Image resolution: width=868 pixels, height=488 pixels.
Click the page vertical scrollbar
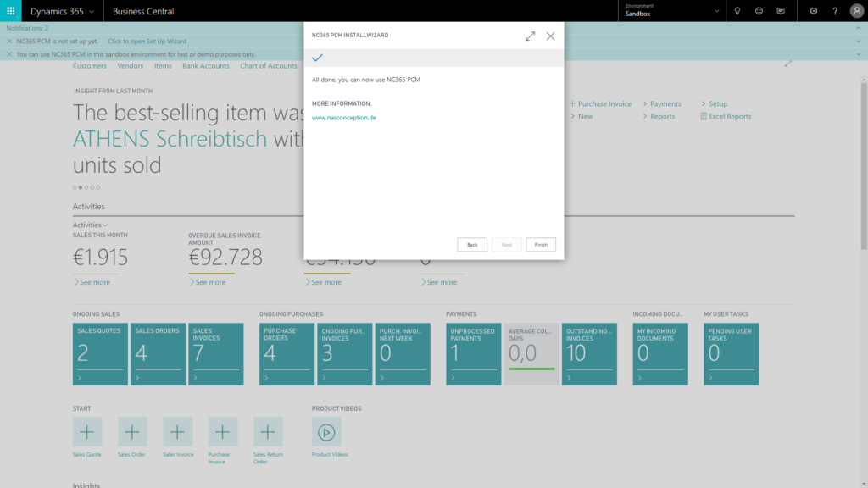pos(864,166)
